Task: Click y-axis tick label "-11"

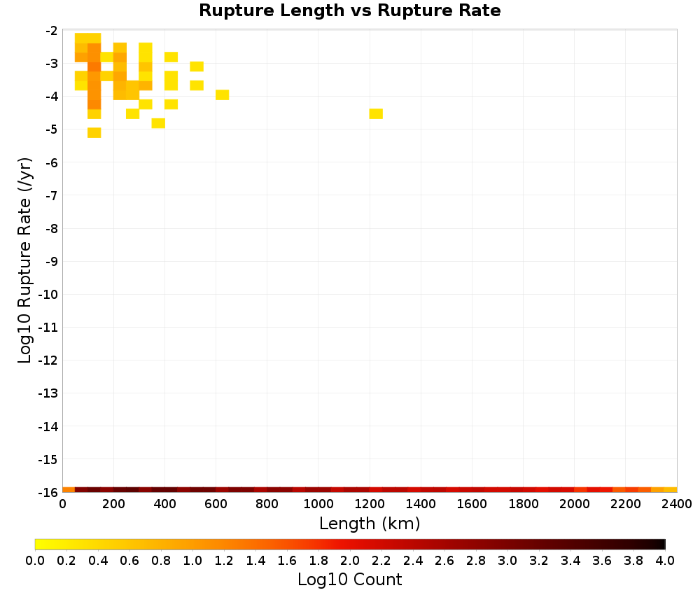Action: (x=48, y=328)
